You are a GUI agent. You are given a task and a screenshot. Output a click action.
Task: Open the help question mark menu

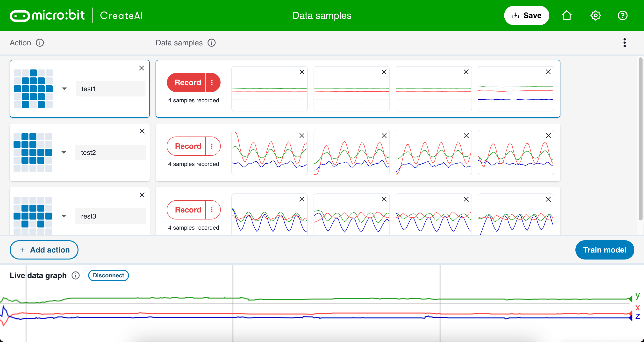point(623,15)
